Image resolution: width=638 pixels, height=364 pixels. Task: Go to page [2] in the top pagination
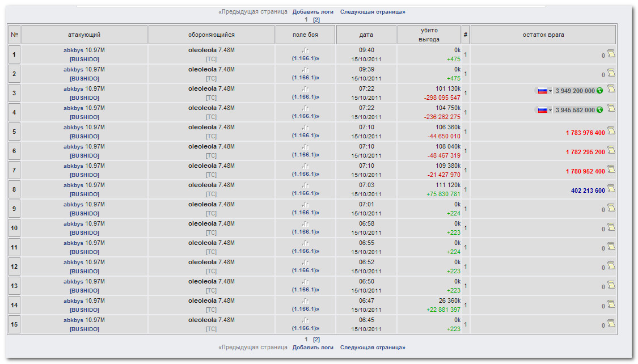point(316,19)
